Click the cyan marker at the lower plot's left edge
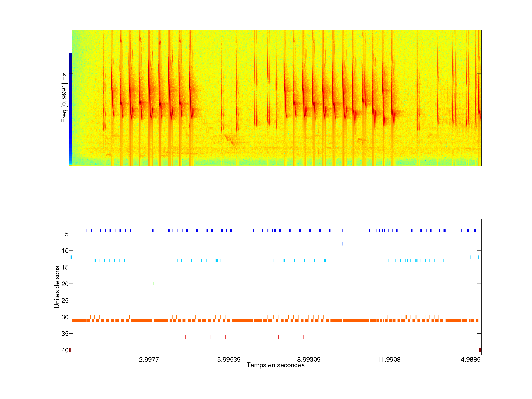The width and height of the screenshot is (532, 399). [x=71, y=257]
